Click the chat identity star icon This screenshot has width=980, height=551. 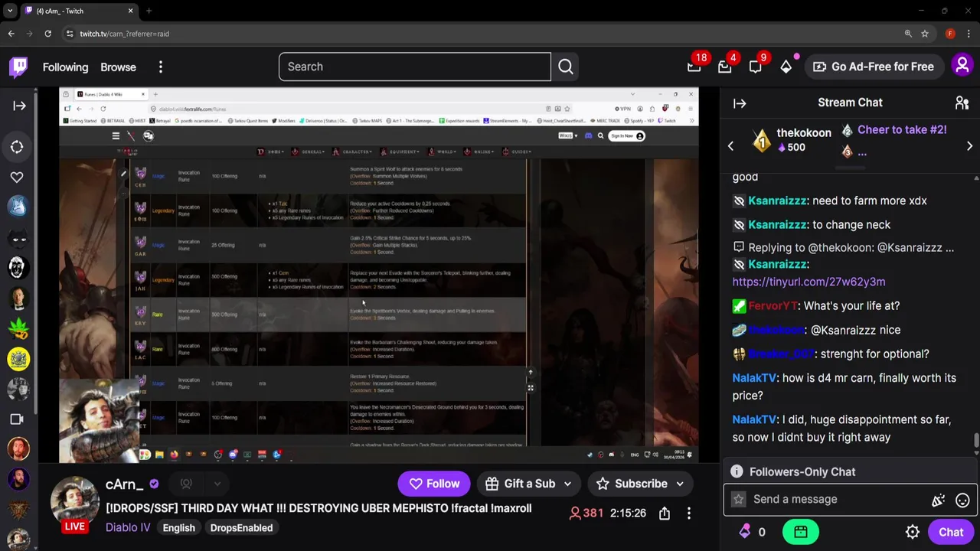(739, 500)
